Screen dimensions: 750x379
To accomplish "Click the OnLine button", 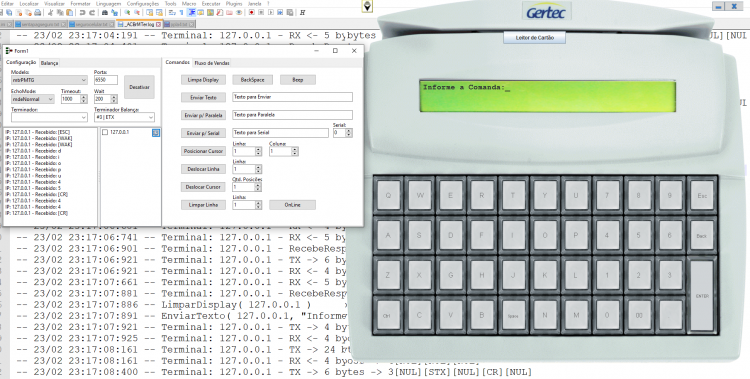I will point(292,205).
